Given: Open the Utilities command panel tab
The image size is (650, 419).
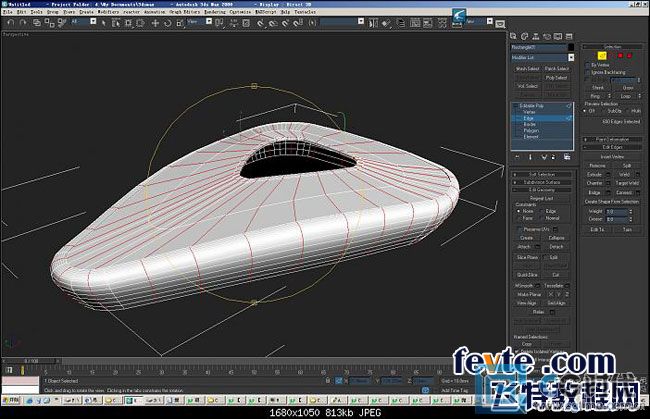Looking at the screenshot, I should [x=569, y=36].
